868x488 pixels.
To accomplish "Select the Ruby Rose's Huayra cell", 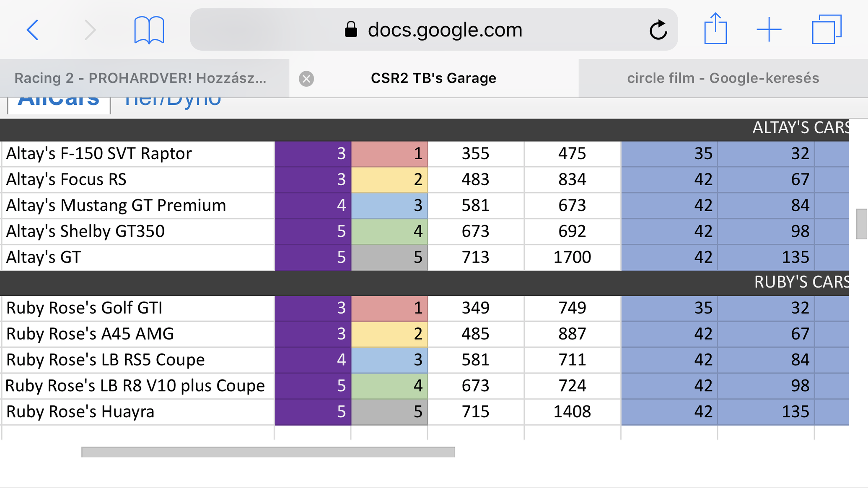I will pos(138,412).
